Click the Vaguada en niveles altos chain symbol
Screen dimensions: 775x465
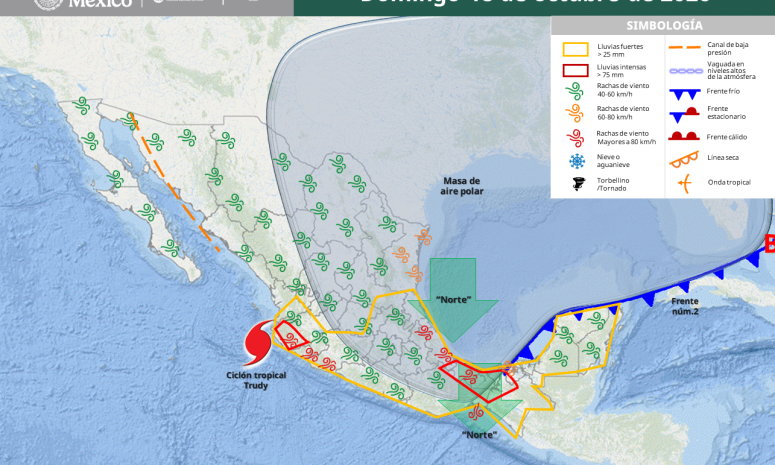tap(686, 71)
